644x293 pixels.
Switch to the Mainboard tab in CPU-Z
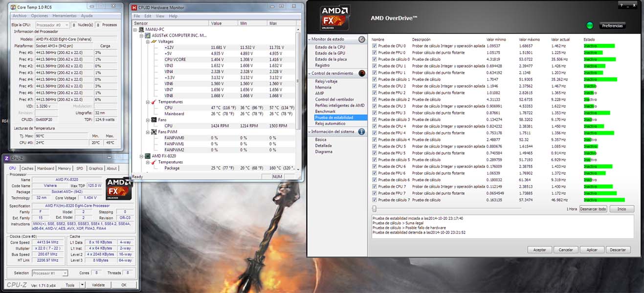[45, 168]
